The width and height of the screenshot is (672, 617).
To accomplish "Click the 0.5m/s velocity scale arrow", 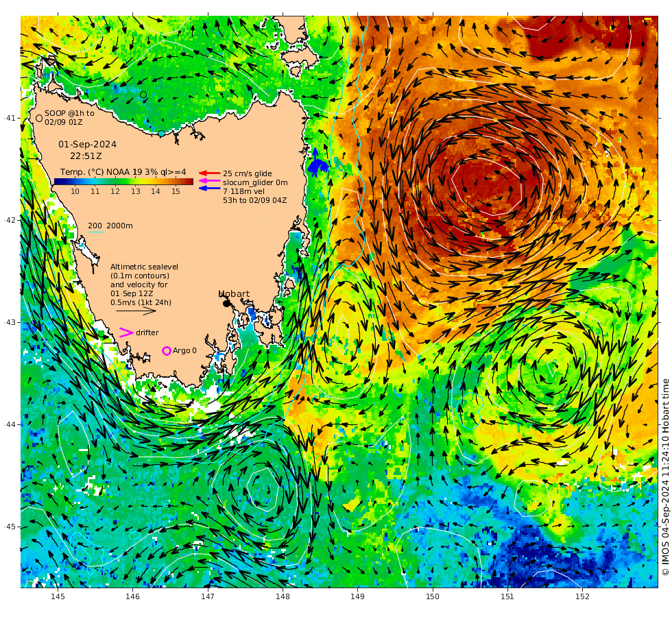I will click(136, 311).
